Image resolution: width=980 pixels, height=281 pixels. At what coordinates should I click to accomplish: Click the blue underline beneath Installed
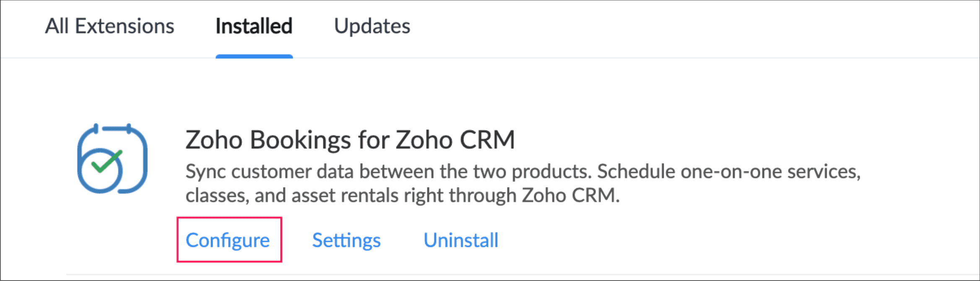click(254, 56)
